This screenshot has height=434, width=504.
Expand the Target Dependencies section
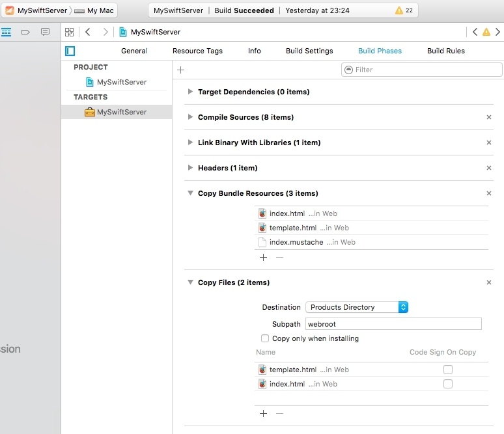(x=190, y=92)
